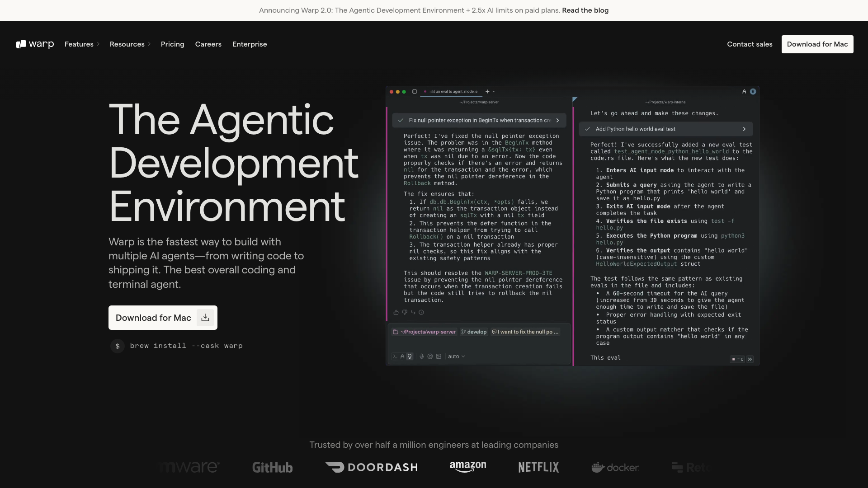
Task: Click the info circle icon under the response
Action: tap(421, 312)
